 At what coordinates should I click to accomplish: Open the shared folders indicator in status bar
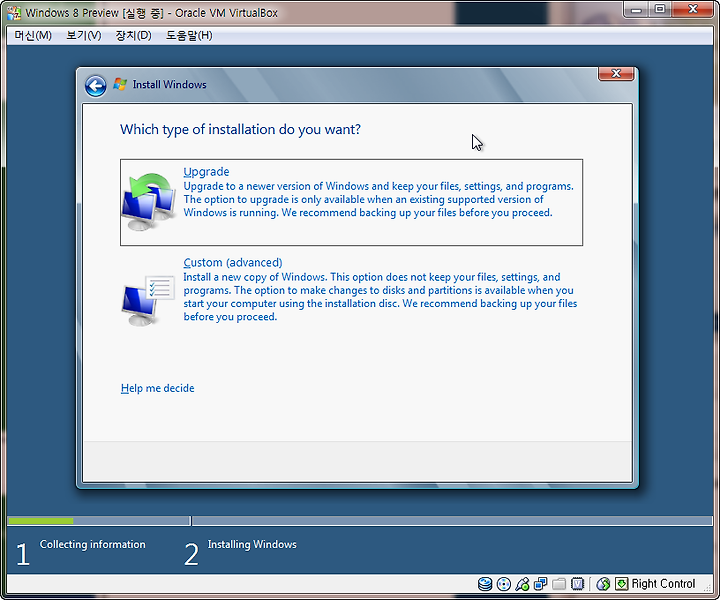click(559, 584)
